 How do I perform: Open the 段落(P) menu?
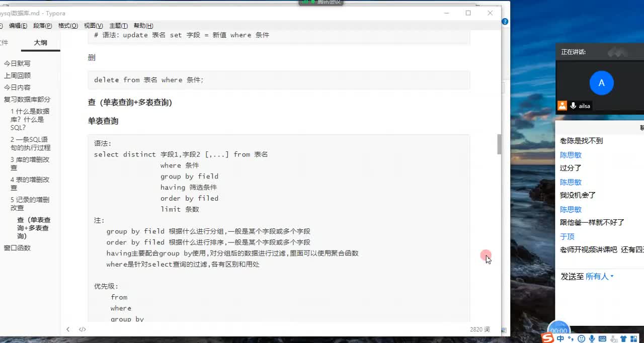coord(43,26)
